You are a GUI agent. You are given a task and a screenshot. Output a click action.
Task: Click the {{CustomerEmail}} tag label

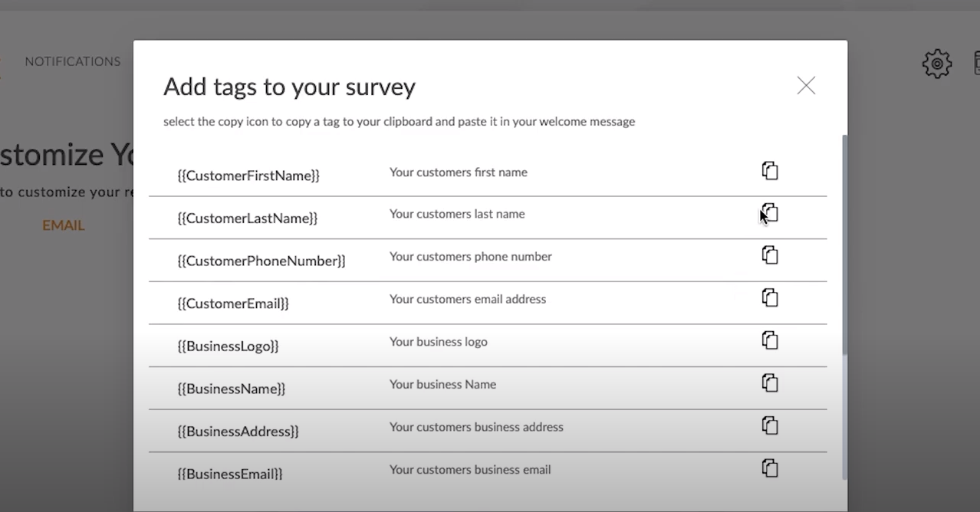(x=233, y=304)
